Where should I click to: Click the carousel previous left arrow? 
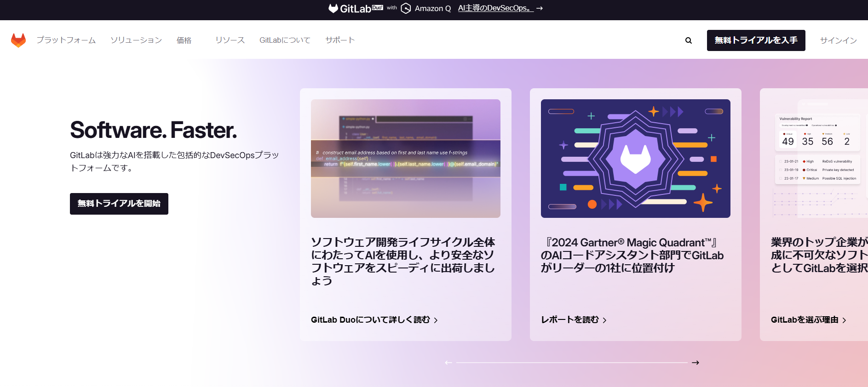coord(448,363)
